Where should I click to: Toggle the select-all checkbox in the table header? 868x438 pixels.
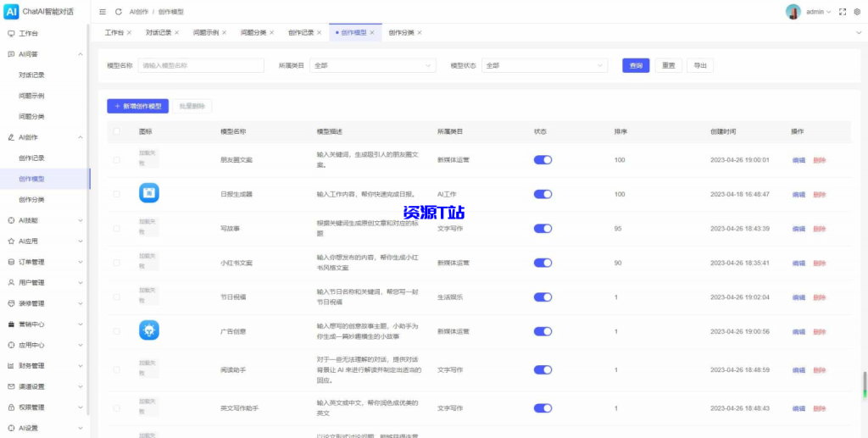116,131
